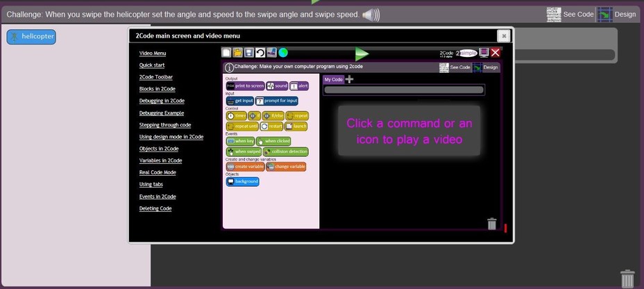Open the 'Stepping through code' link
This screenshot has height=289, width=644.
[164, 125]
